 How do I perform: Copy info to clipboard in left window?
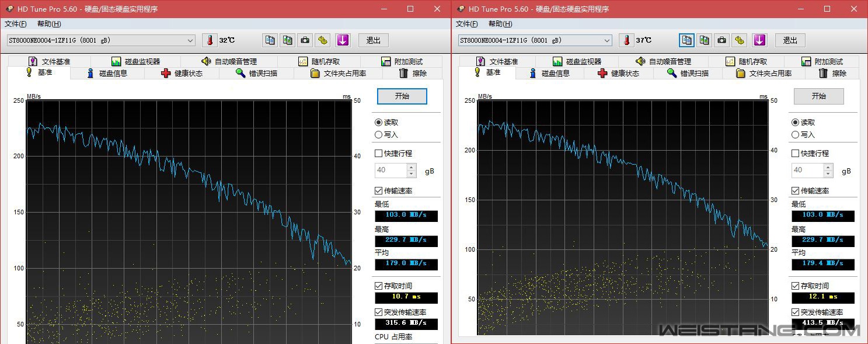(x=270, y=40)
